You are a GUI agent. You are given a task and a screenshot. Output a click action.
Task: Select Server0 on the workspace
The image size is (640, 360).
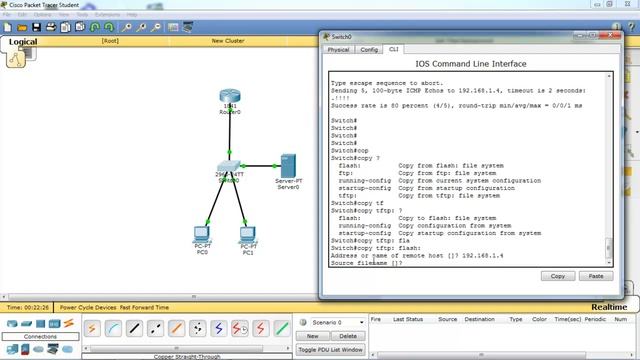tap(289, 166)
